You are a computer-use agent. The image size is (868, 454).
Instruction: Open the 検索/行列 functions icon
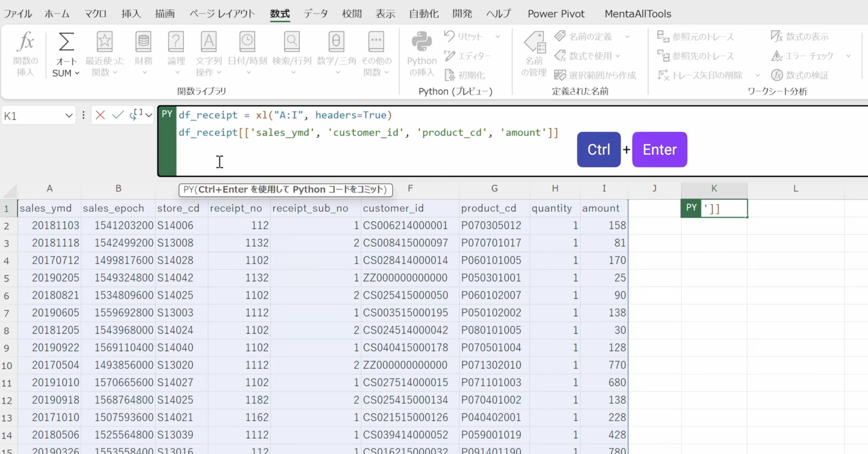292,42
